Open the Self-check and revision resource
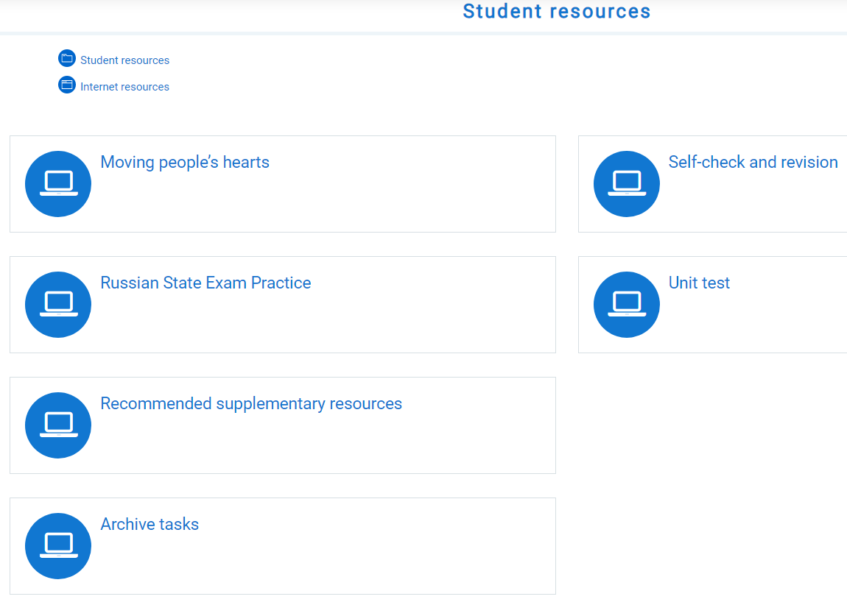This screenshot has height=616, width=847. tap(753, 162)
